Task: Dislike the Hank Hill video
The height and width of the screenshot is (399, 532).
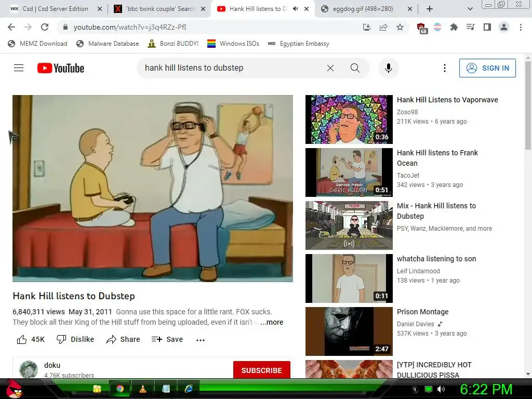Action: coord(75,339)
